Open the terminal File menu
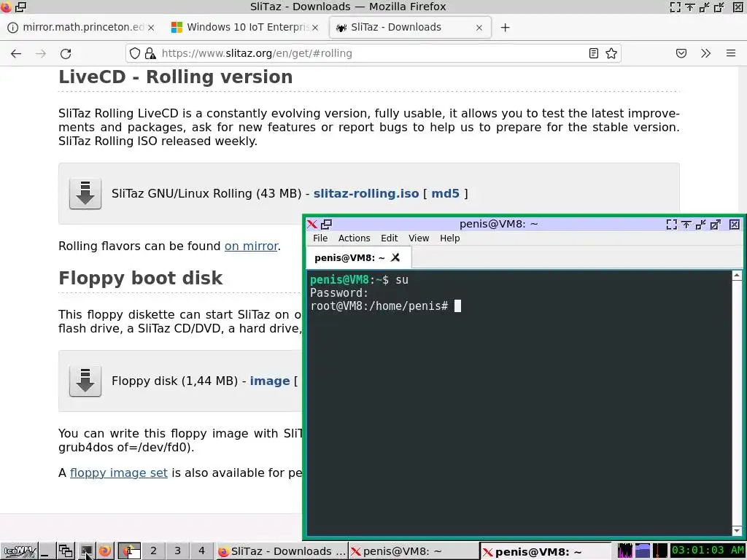747x560 pixels. click(320, 238)
